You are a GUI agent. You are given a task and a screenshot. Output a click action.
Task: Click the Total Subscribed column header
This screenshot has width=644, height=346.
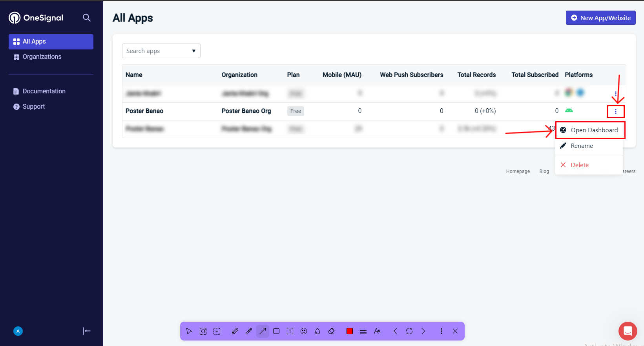[x=535, y=75]
